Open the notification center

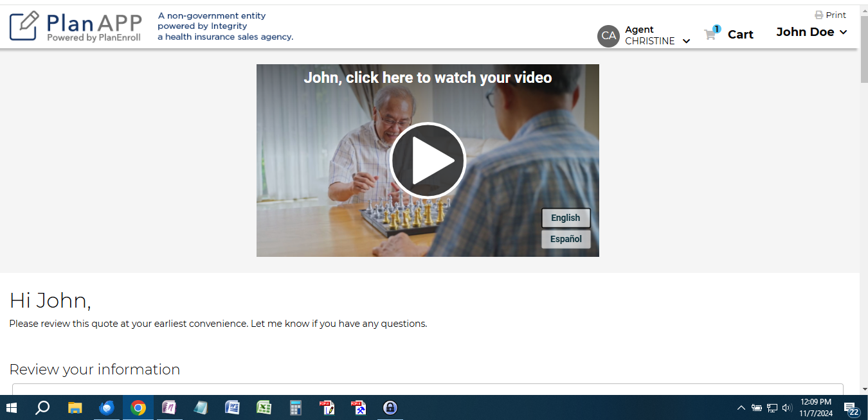point(852,408)
